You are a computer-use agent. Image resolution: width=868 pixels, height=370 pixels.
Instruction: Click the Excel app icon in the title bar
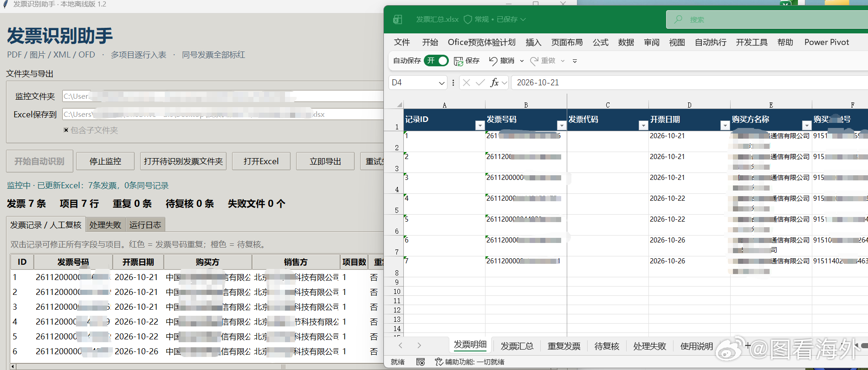[x=398, y=19]
